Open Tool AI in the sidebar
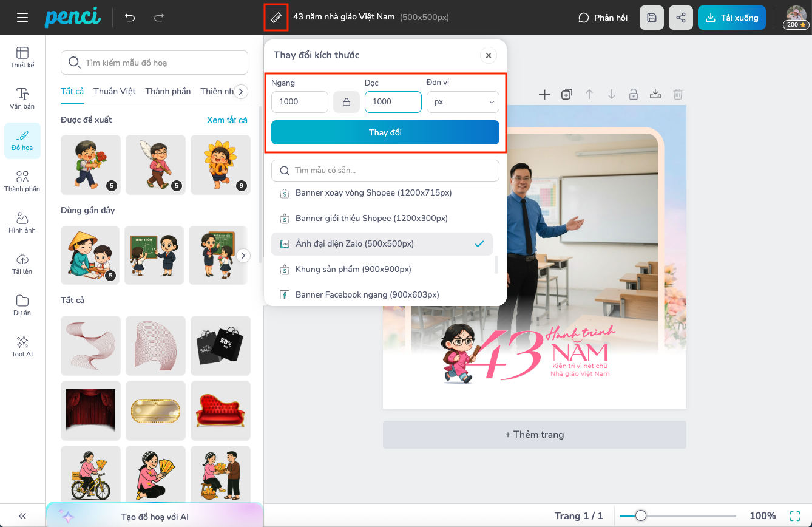 pyautogui.click(x=22, y=346)
